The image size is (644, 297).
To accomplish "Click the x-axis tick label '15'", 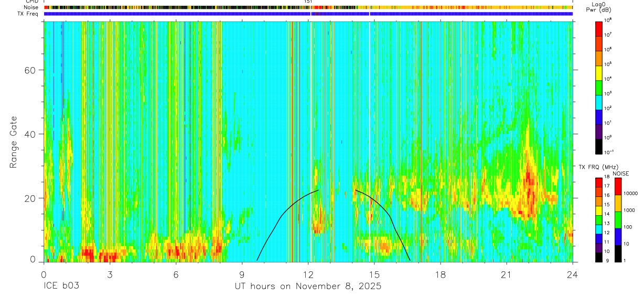I will (x=374, y=274).
